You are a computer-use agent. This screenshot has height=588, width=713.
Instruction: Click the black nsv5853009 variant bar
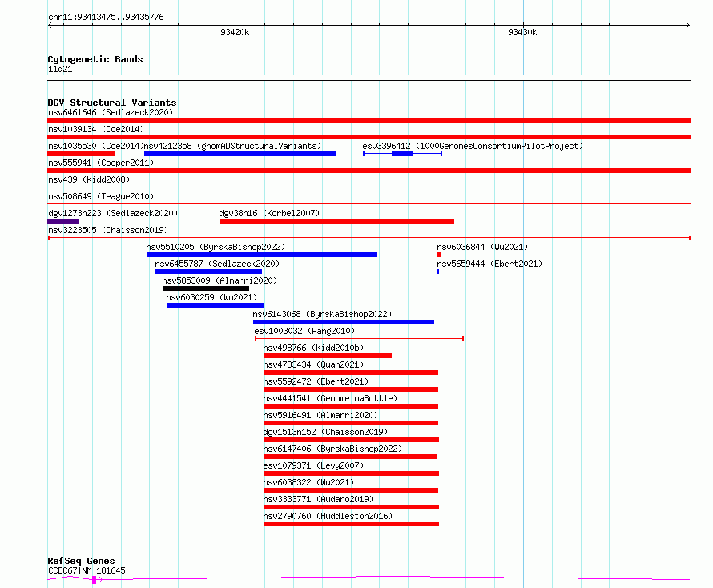pos(206,288)
